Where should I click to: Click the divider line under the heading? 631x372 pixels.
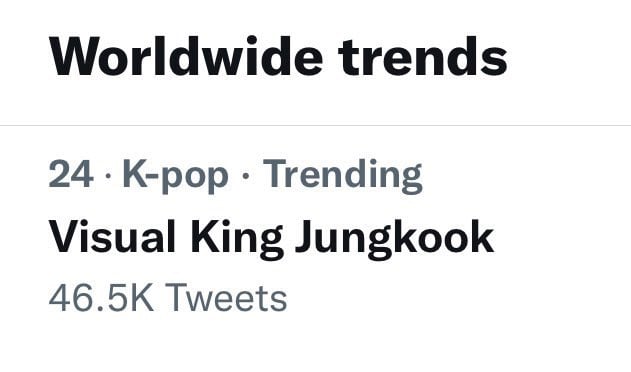click(x=316, y=126)
